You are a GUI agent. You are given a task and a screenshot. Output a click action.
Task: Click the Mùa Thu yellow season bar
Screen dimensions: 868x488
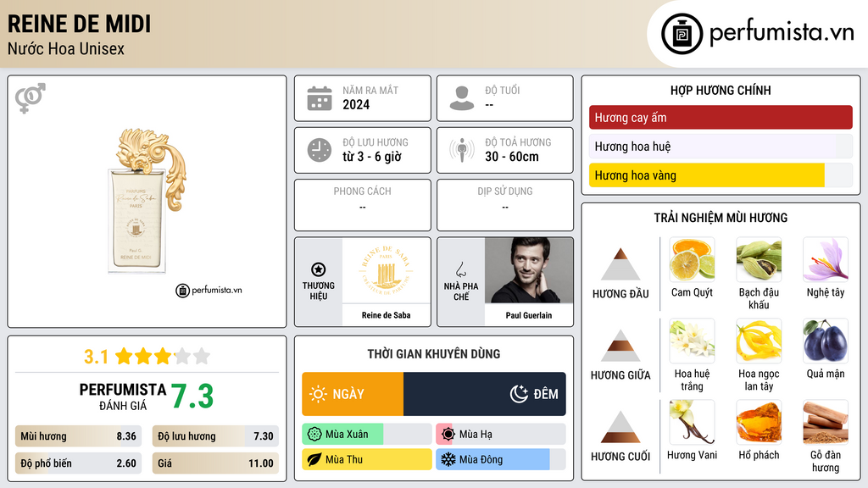pos(367,459)
